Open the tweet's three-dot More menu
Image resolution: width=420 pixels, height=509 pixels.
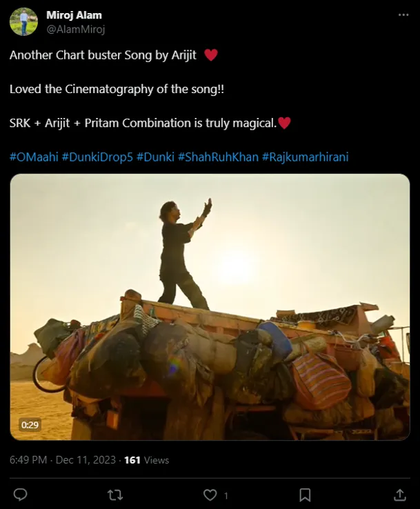(x=403, y=14)
